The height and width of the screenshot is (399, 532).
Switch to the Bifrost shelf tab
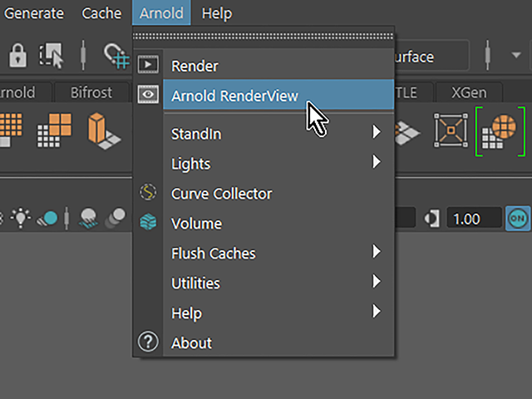coord(91,92)
